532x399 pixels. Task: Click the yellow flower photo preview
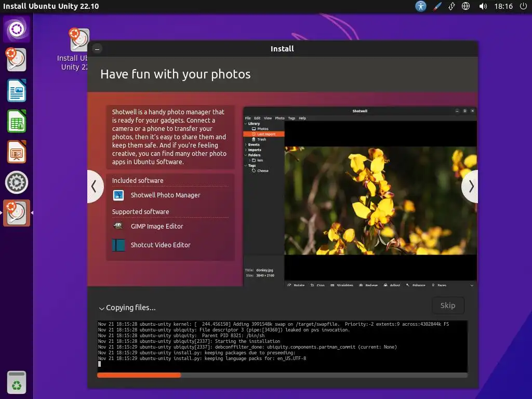[x=380, y=201]
